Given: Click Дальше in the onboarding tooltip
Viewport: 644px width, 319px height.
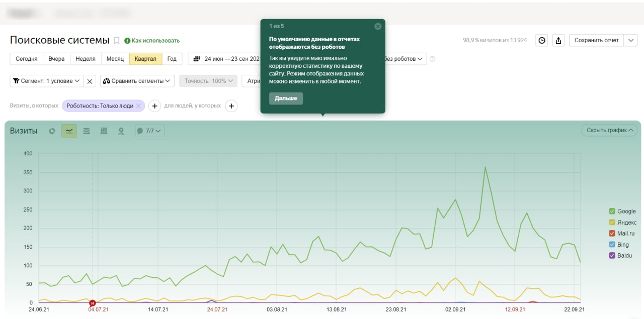Looking at the screenshot, I should [x=286, y=98].
